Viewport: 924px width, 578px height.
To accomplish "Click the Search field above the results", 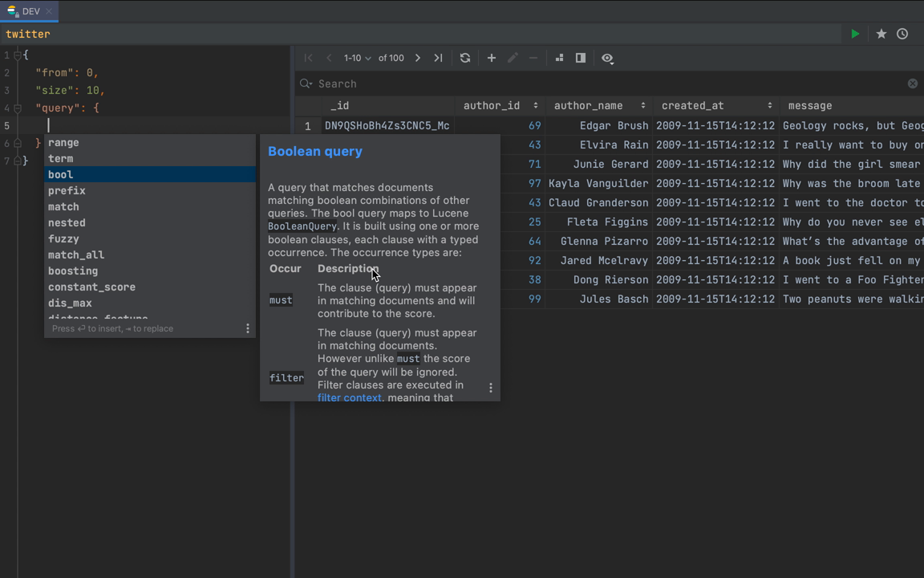I will [337, 83].
